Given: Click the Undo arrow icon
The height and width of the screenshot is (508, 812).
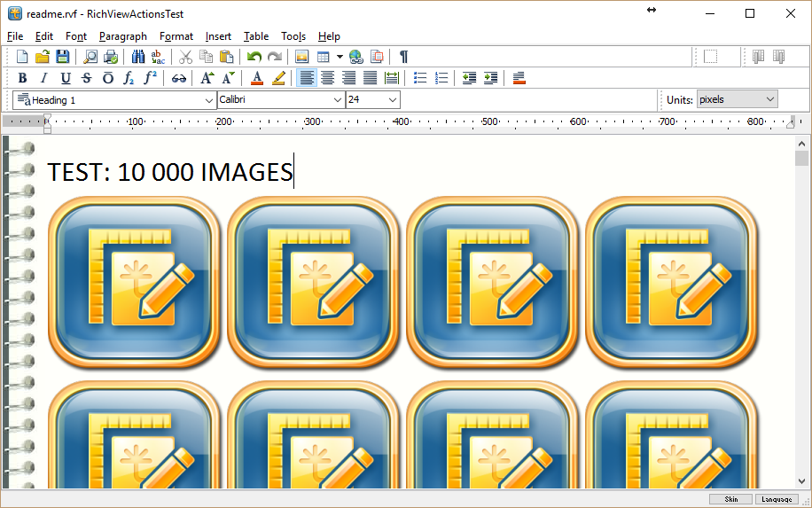Looking at the screenshot, I should pyautogui.click(x=254, y=57).
